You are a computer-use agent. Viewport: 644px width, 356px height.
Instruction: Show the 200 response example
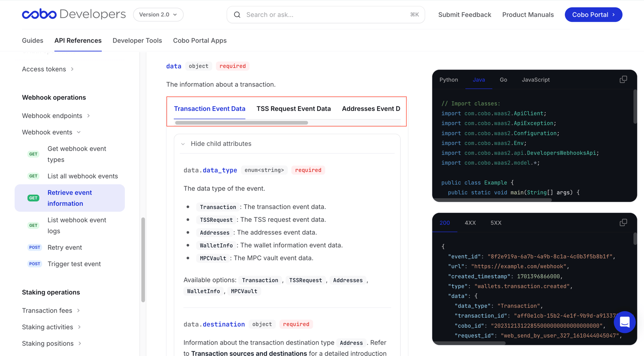[445, 223]
